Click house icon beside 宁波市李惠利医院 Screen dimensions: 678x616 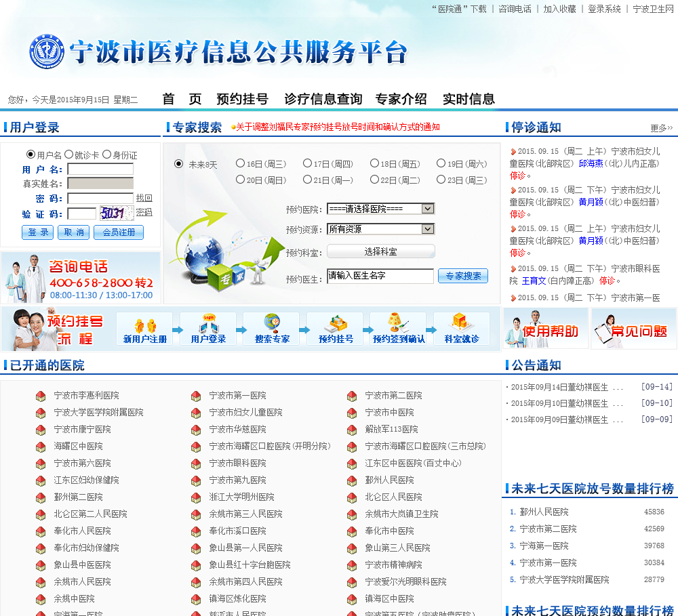coord(41,396)
